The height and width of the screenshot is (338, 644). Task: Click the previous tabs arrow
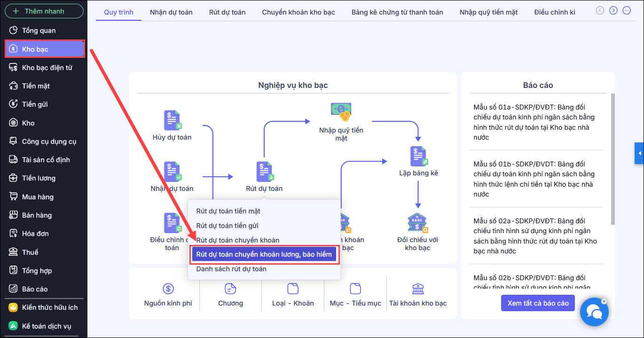pyautogui.click(x=600, y=10)
